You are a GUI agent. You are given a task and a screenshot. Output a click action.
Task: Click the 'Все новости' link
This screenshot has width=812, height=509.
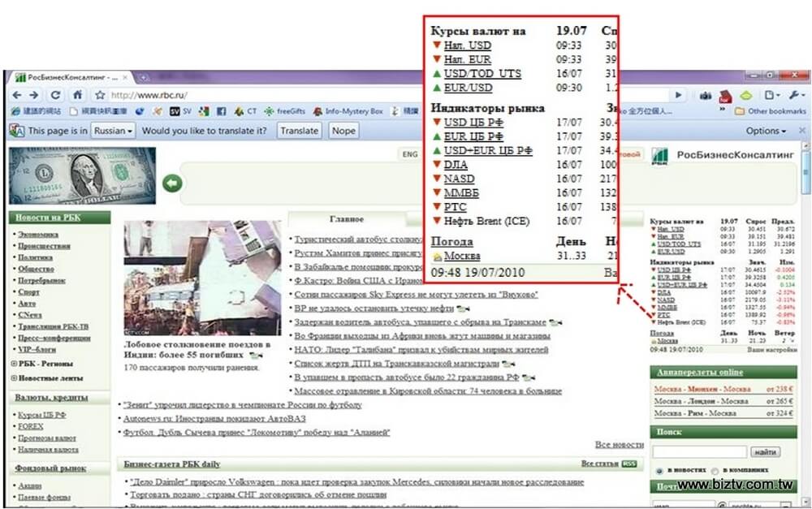[619, 445]
